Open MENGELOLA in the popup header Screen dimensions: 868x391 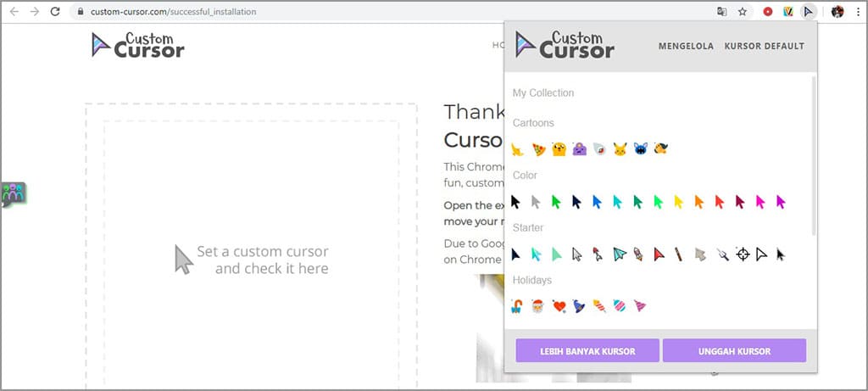click(686, 46)
